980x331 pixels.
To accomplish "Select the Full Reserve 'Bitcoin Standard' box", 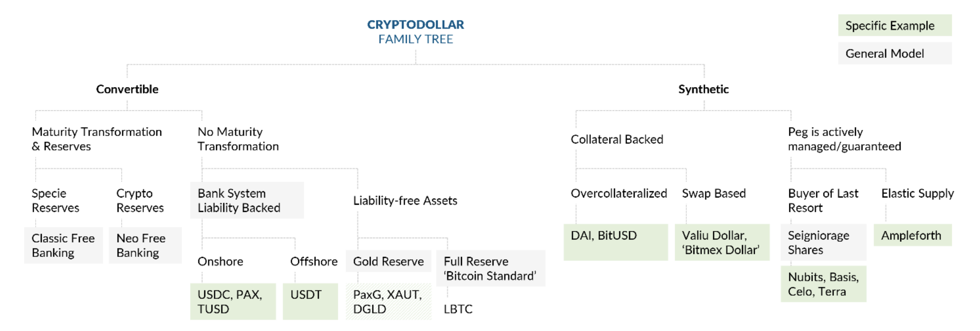I will click(491, 268).
